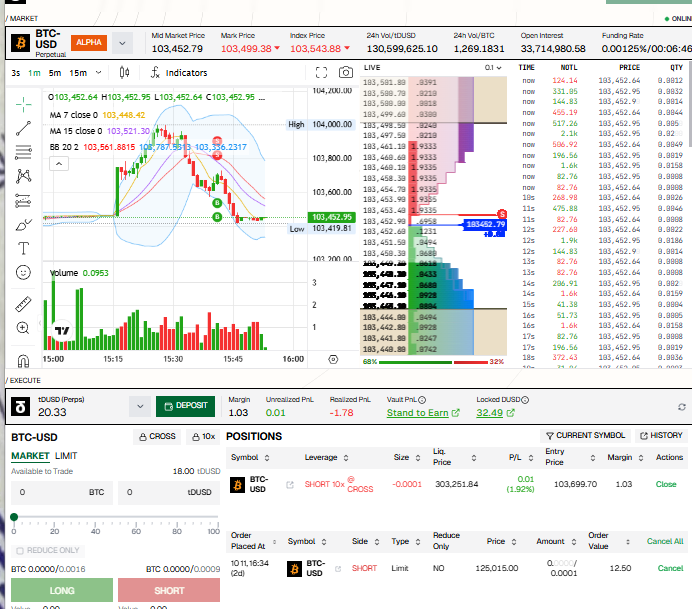Expand the tDUSD account dropdown
692x609 pixels.
pos(140,406)
